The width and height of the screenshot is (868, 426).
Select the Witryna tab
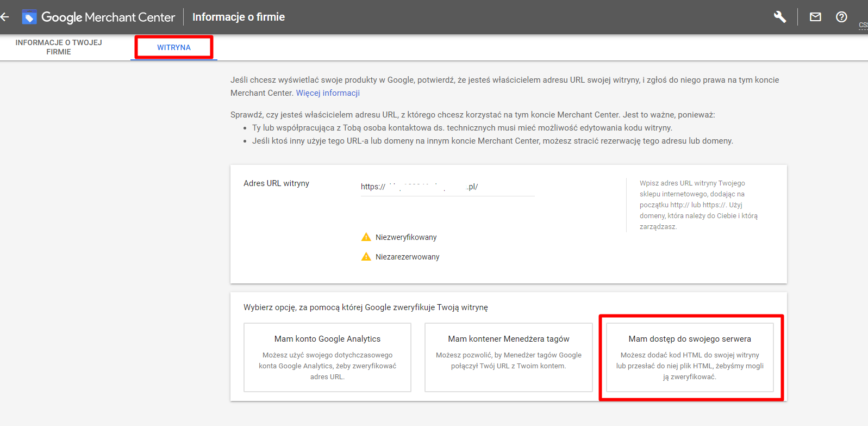click(x=174, y=47)
